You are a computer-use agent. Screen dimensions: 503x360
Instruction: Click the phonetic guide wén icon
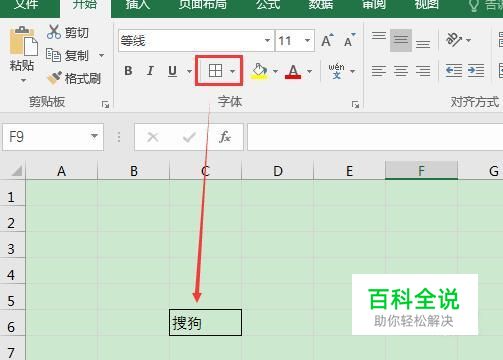point(336,71)
